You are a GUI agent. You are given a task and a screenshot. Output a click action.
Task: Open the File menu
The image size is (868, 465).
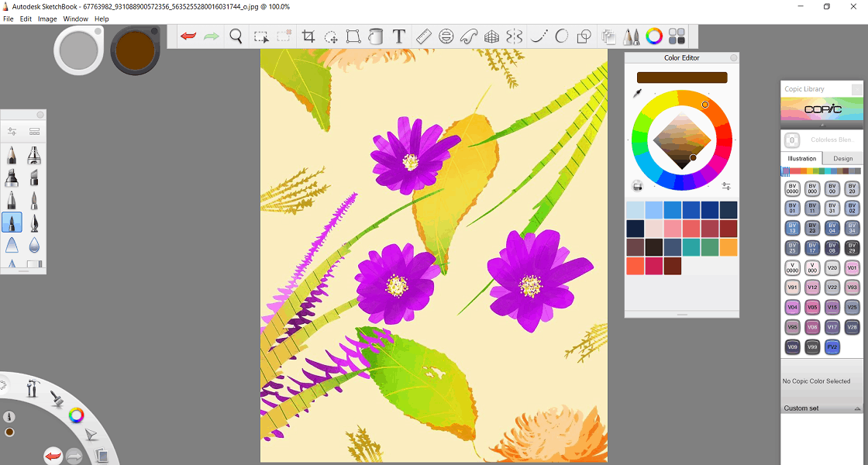click(9, 19)
